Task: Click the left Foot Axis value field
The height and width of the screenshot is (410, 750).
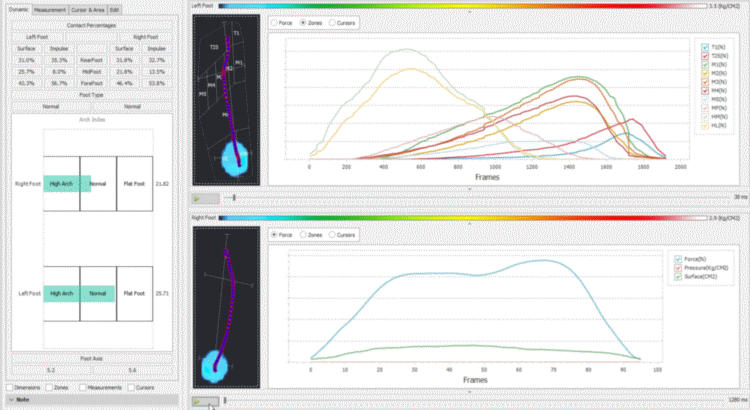Action: (x=51, y=370)
